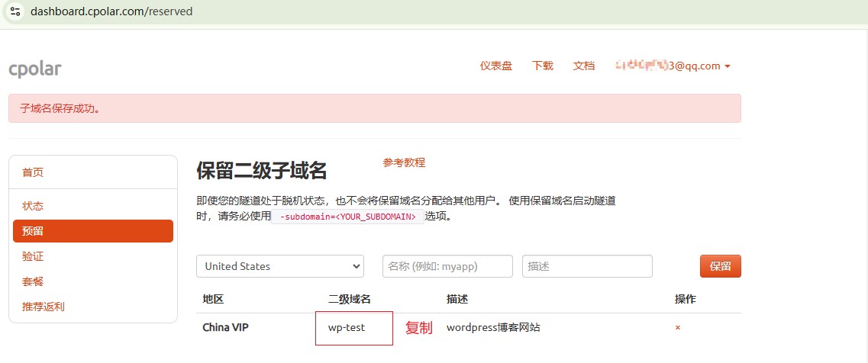This screenshot has width=868, height=363.
Task: Expand the United States region selector
Action: click(280, 266)
